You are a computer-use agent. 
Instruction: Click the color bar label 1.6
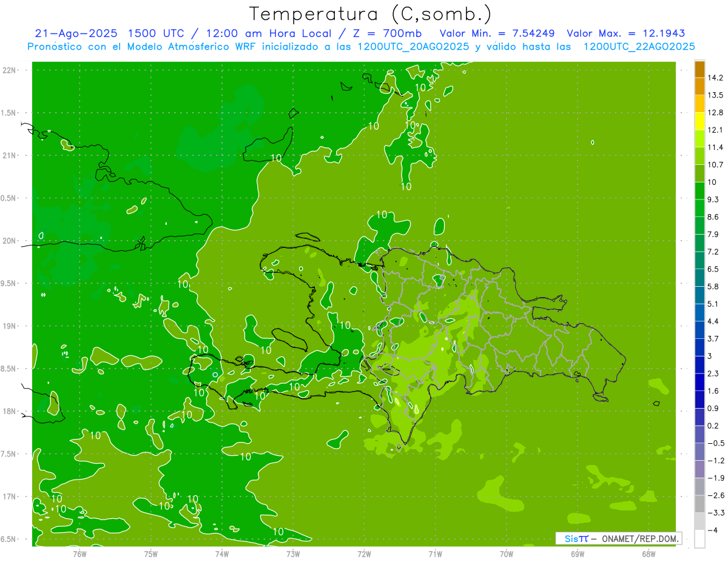[713, 391]
